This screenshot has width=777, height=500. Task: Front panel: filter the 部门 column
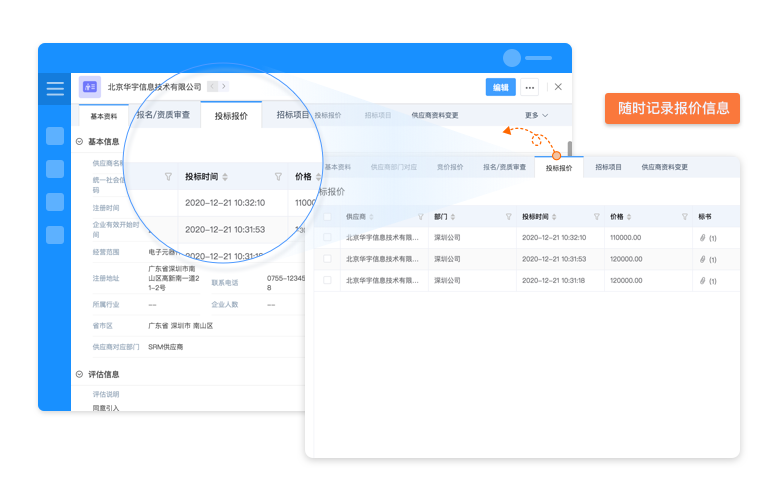508,217
